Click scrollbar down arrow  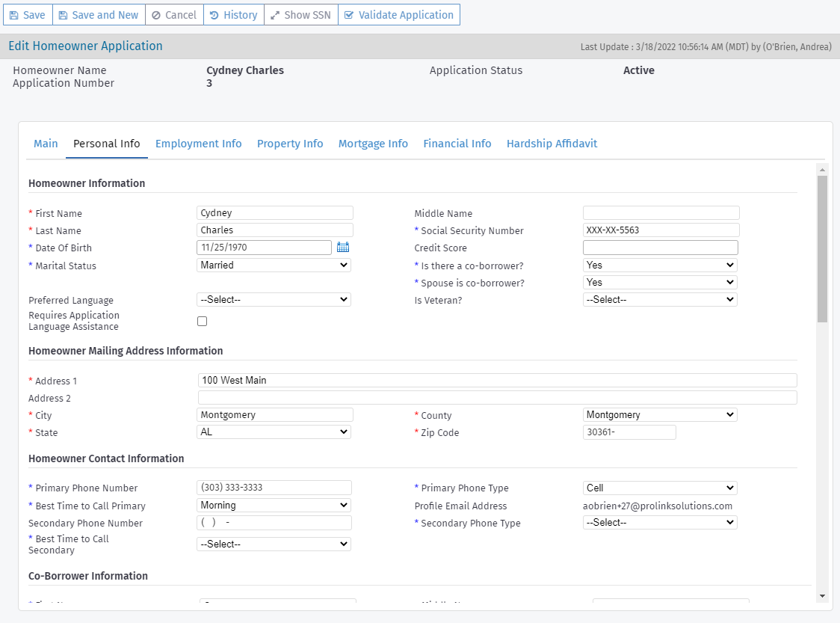pyautogui.click(x=822, y=596)
